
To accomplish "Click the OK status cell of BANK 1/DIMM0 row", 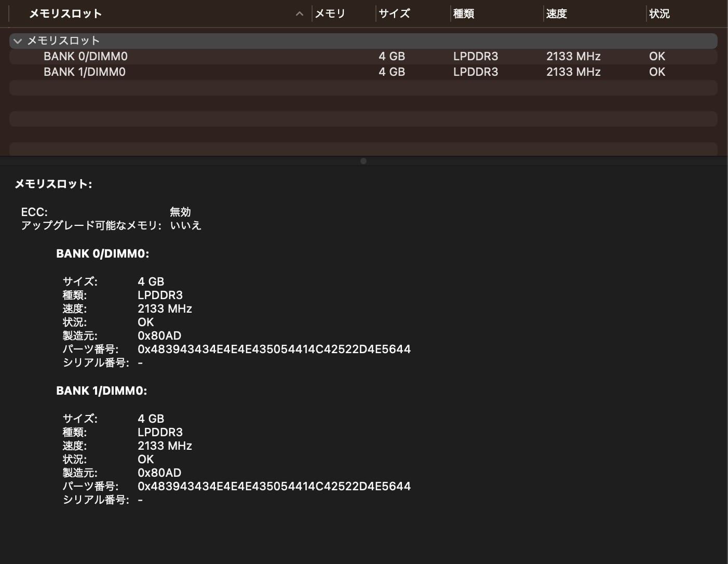I will pyautogui.click(x=657, y=72).
